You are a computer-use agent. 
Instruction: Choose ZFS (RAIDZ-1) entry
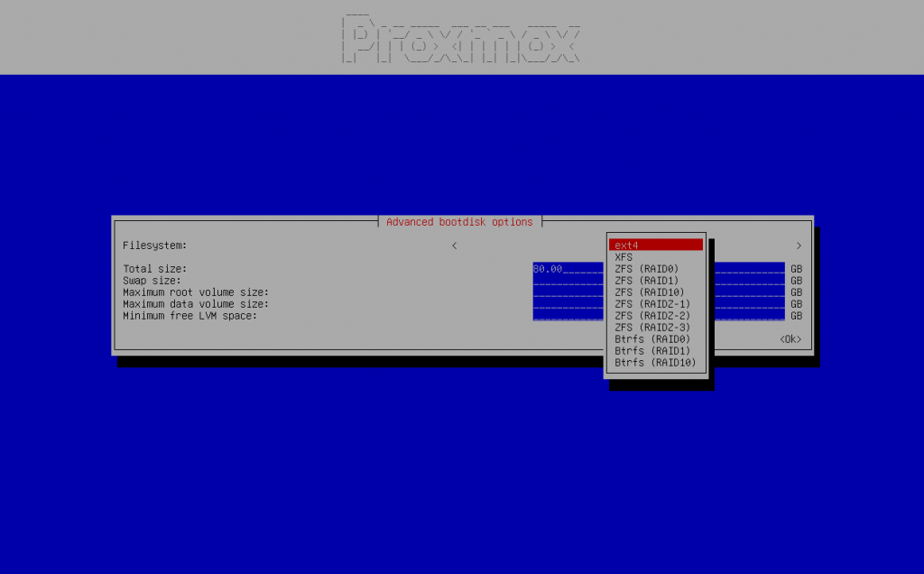click(652, 304)
